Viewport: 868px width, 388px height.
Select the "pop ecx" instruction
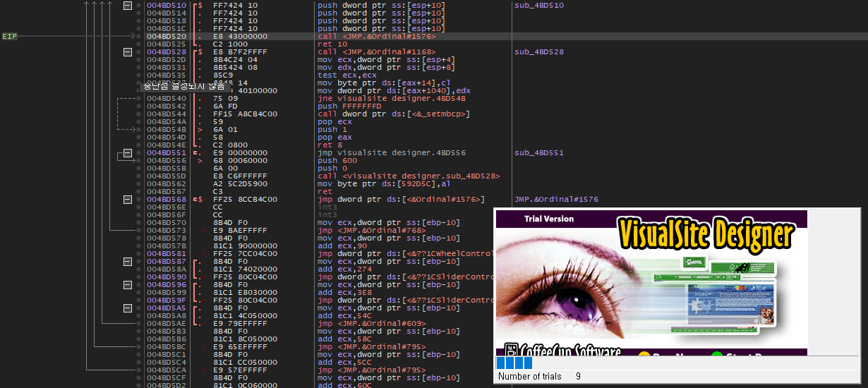[x=334, y=121]
